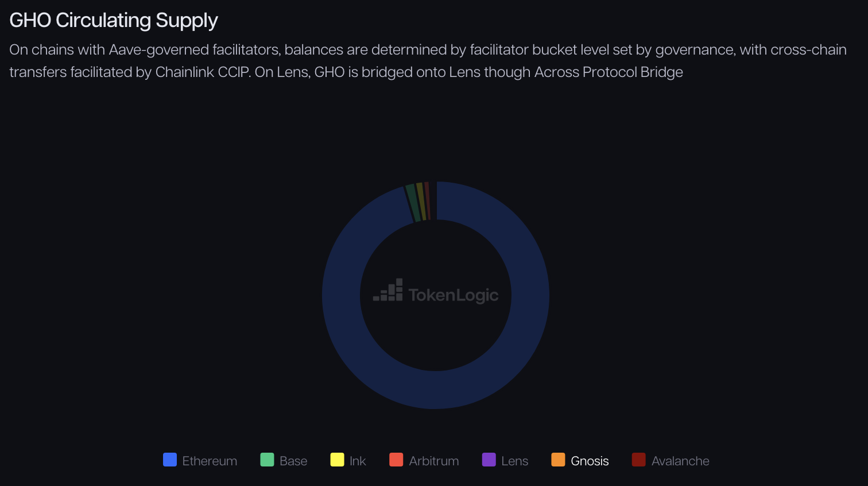Toggle the Avalanche legend label
868x486 pixels.
click(x=680, y=461)
